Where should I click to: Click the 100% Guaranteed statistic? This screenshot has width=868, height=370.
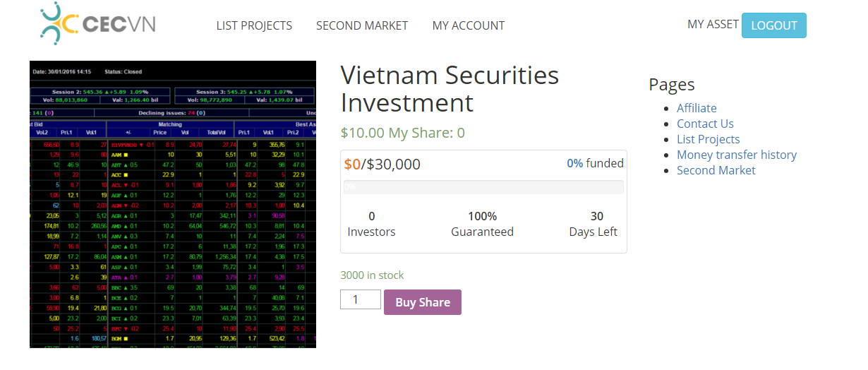click(x=482, y=224)
